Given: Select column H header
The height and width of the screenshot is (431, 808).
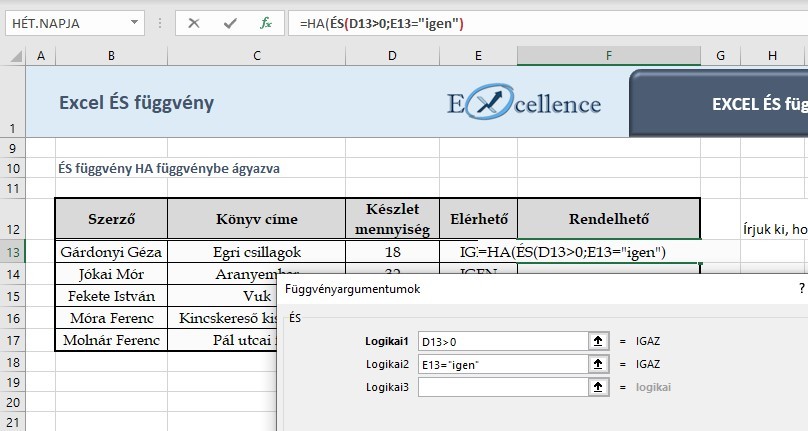Looking at the screenshot, I should click(x=772, y=56).
